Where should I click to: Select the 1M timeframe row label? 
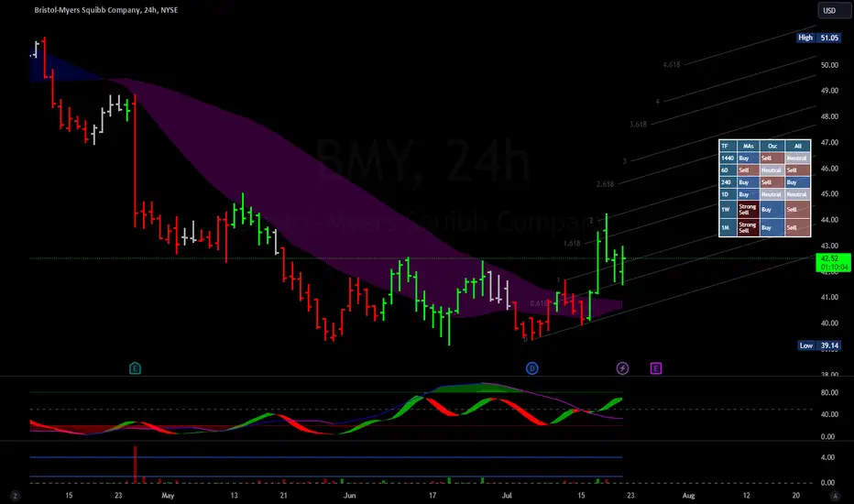[728, 227]
